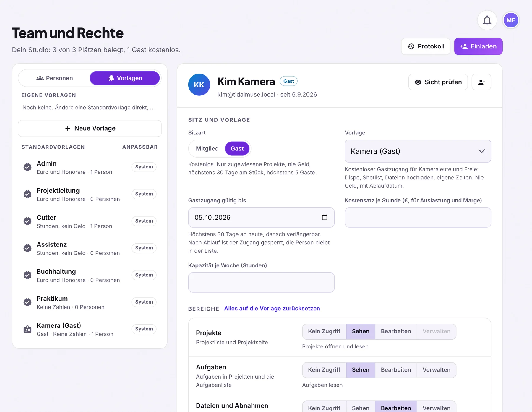This screenshot has height=412, width=532.
Task: Click the Kapazität je Woche input
Action: click(261, 283)
